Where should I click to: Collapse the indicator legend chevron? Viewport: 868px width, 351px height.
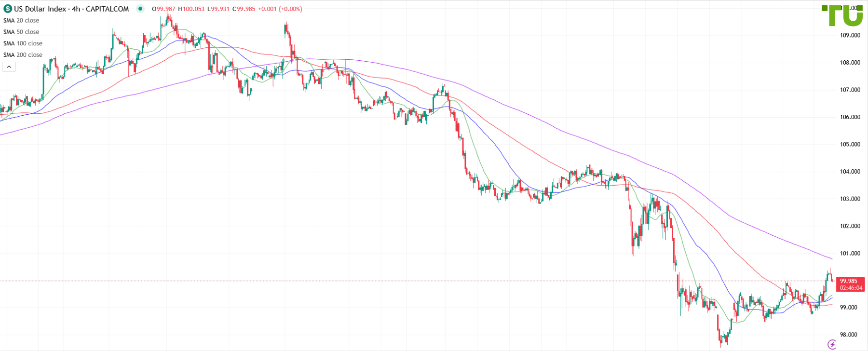pyautogui.click(x=9, y=67)
